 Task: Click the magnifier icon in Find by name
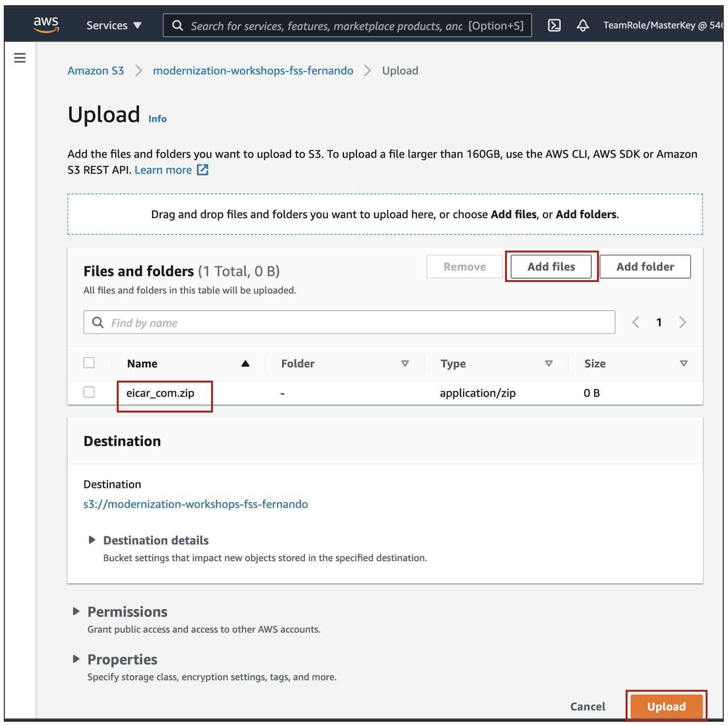tap(98, 323)
